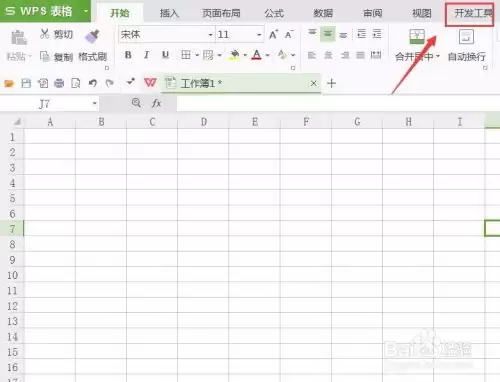The image size is (500, 382).
Task: Open the font size dropdown
Action: pyautogui.click(x=259, y=35)
